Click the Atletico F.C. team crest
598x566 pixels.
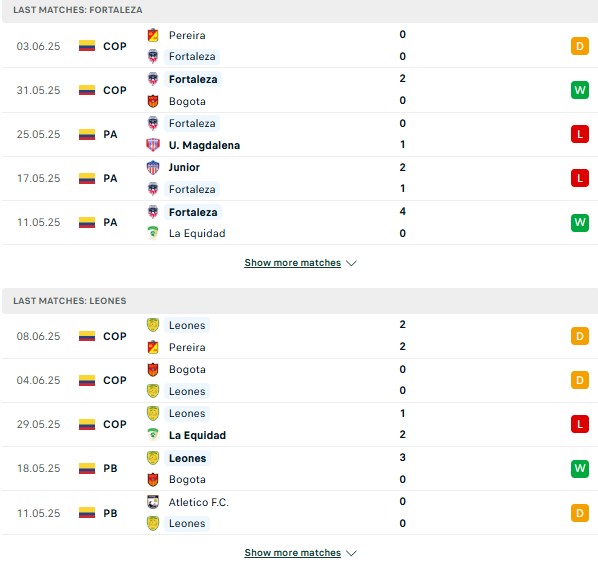[x=153, y=502]
